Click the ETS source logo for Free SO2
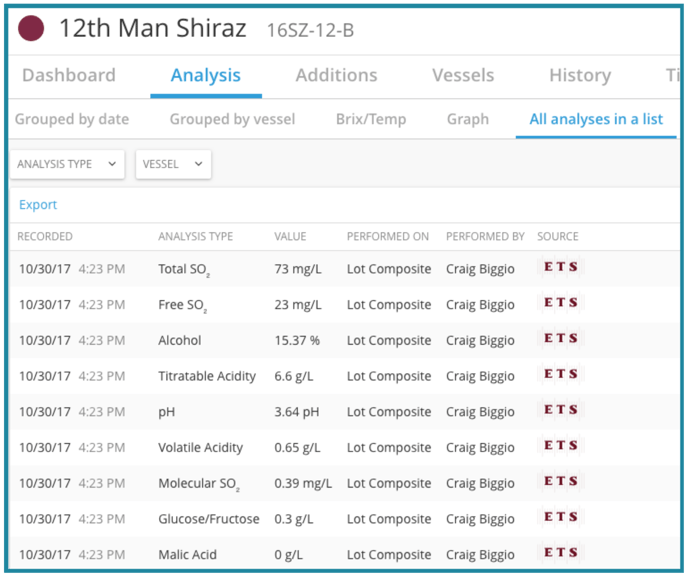 click(x=560, y=303)
